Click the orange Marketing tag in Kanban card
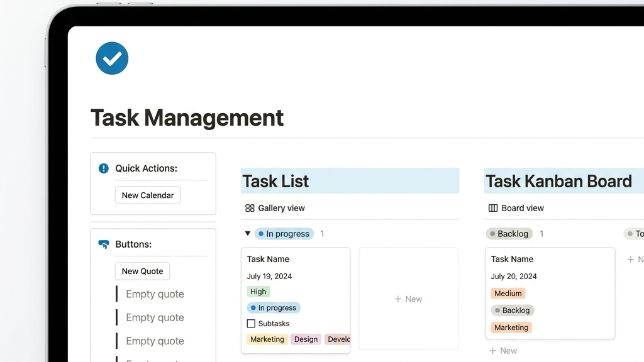Image resolution: width=644 pixels, height=362 pixels. [x=511, y=327]
